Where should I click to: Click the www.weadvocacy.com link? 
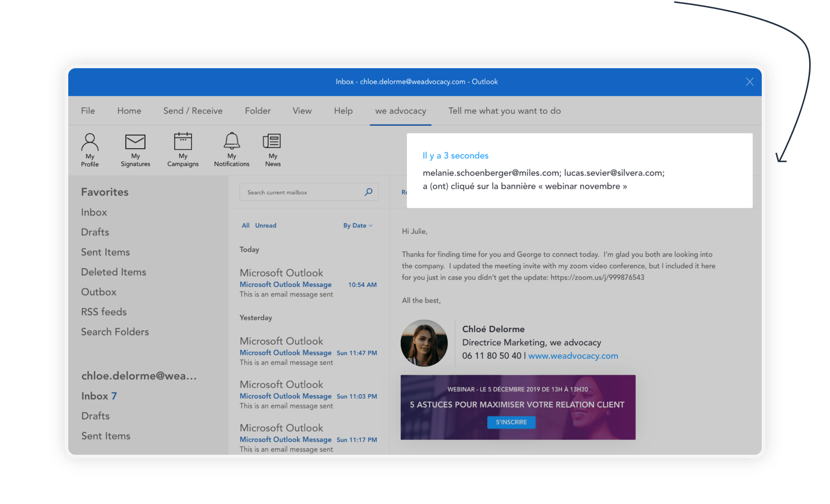[573, 356]
